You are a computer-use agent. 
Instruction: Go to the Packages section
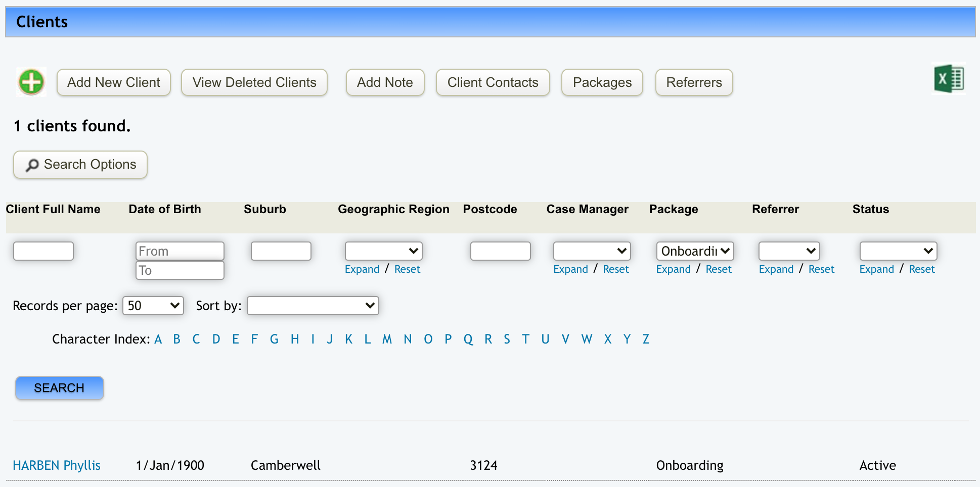[602, 82]
